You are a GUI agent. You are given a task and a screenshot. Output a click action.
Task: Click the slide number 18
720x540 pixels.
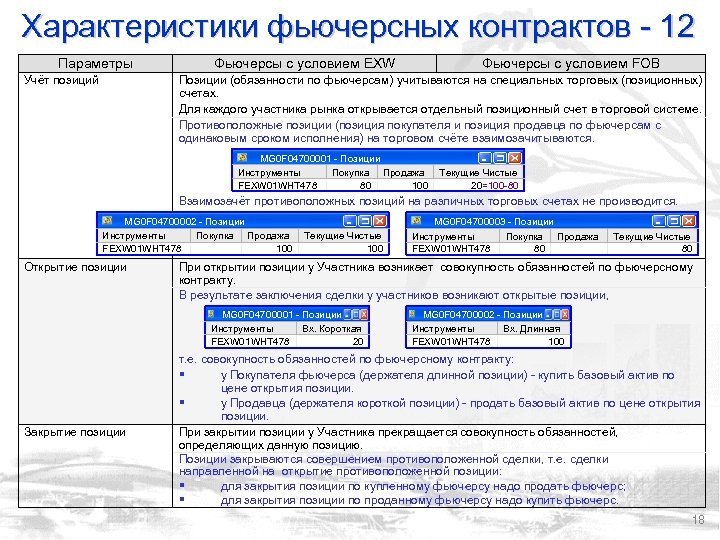[698, 519]
